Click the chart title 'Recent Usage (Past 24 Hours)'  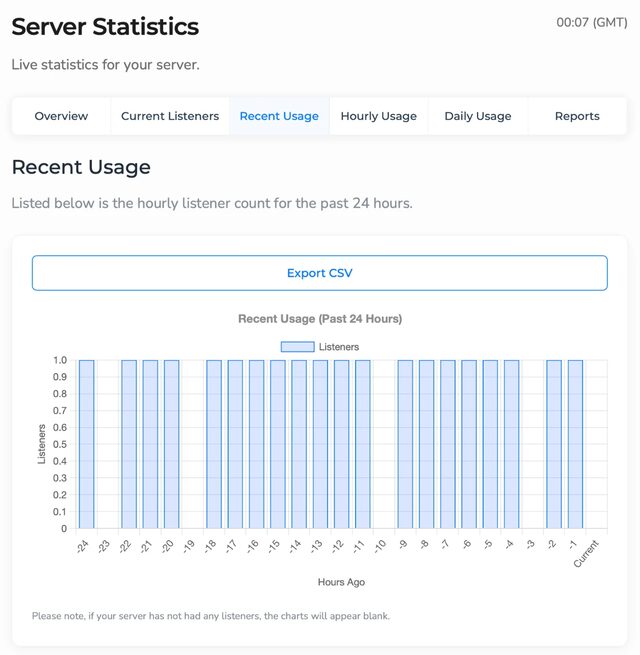click(320, 319)
